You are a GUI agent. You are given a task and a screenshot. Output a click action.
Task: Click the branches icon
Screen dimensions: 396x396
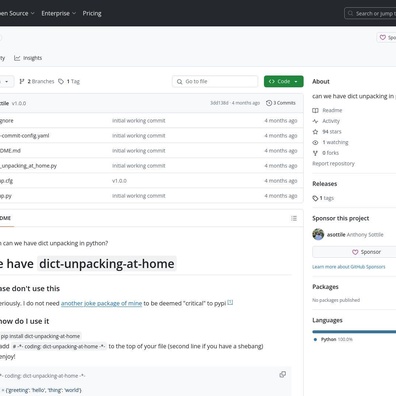pos(22,81)
